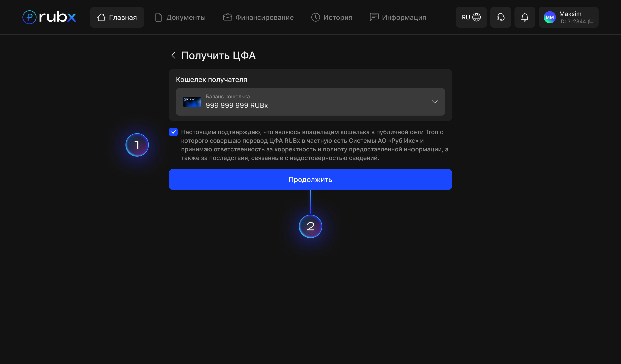Click the headset support icon

click(x=500, y=17)
